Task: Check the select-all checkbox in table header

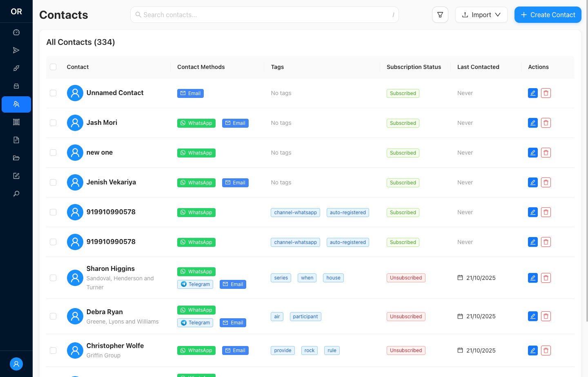Action: coord(53,67)
